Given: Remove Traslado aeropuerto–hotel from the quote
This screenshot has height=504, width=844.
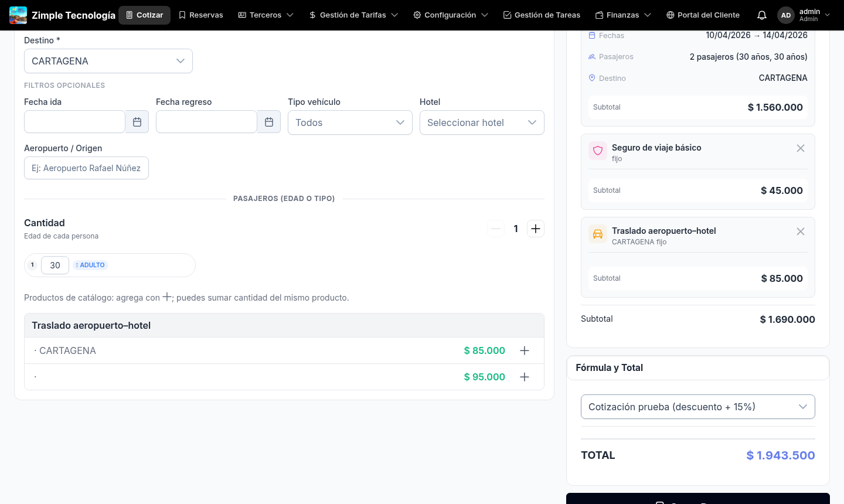Looking at the screenshot, I should click(801, 231).
